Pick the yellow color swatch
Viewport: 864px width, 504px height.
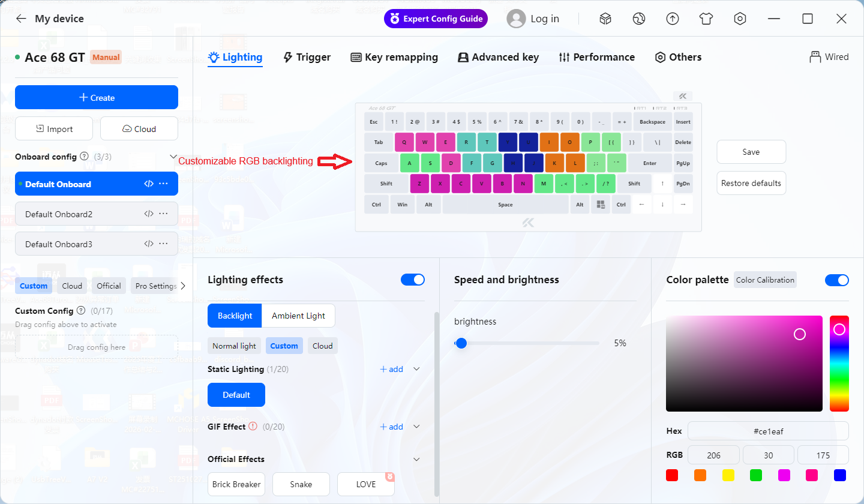728,475
